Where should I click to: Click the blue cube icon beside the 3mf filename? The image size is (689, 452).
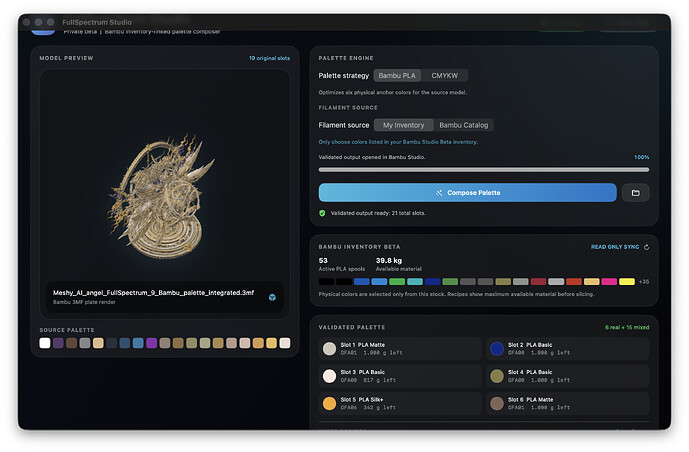[x=272, y=297]
